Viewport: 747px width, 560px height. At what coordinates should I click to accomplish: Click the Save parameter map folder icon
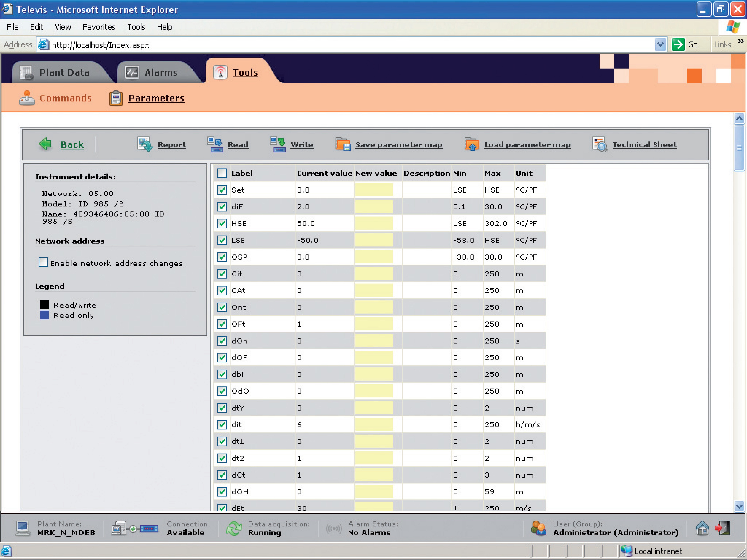coord(343,145)
